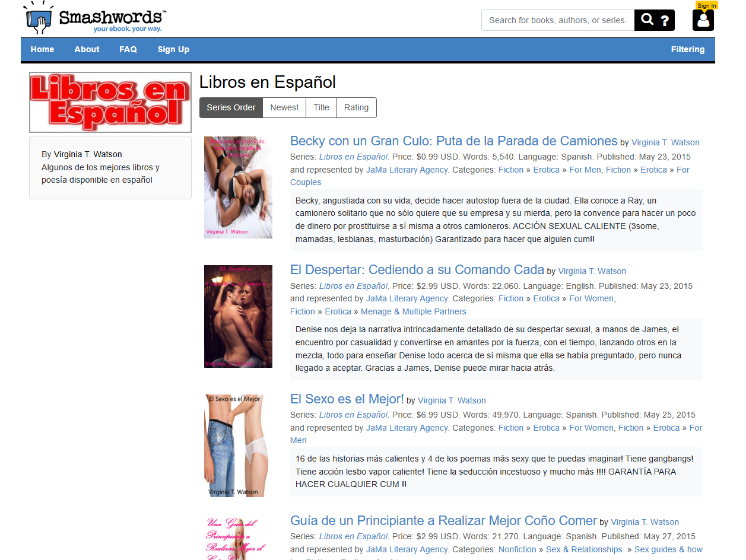Click Words: 5,540 text in Becky entry

[490, 157]
